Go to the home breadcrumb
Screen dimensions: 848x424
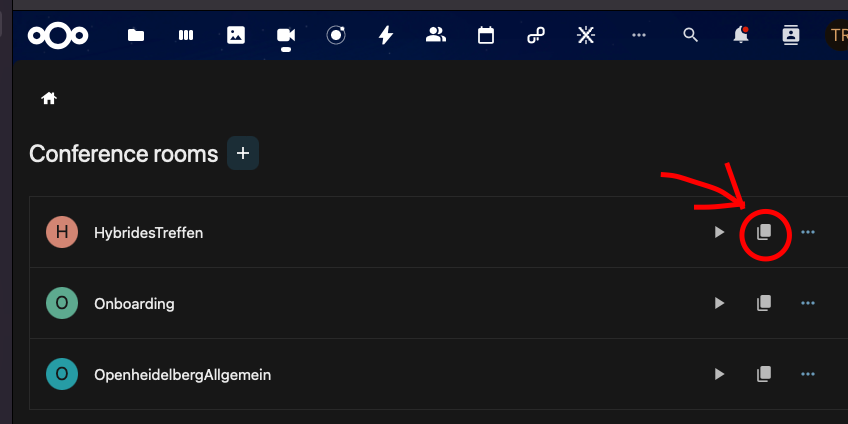coord(49,98)
